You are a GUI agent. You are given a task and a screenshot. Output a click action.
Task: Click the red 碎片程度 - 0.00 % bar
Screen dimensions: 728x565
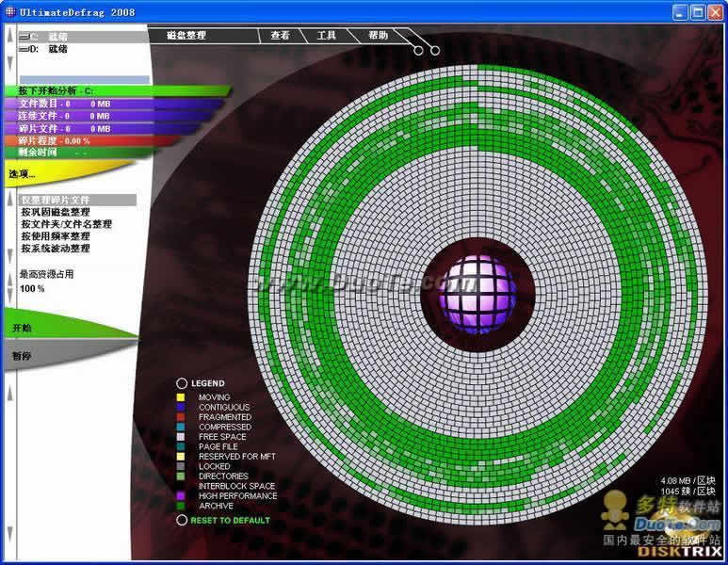pos(93,140)
